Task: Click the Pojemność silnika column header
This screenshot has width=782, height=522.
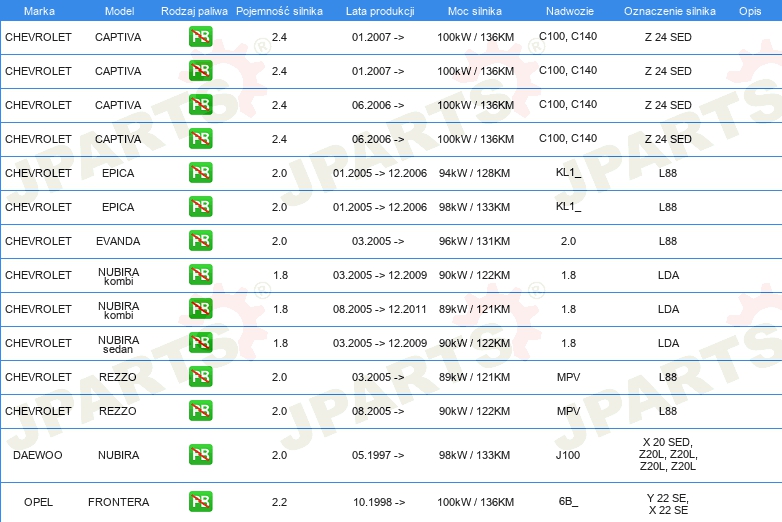Action: [279, 11]
